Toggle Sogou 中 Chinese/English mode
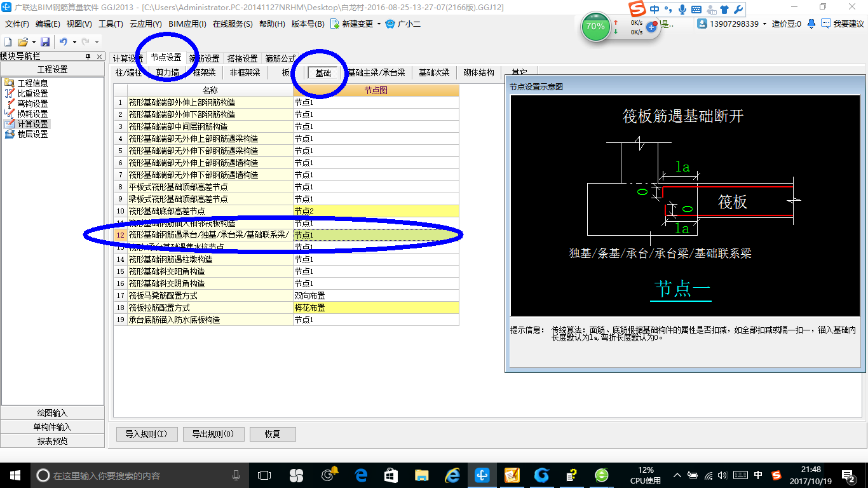The width and height of the screenshot is (868, 488). tap(654, 10)
